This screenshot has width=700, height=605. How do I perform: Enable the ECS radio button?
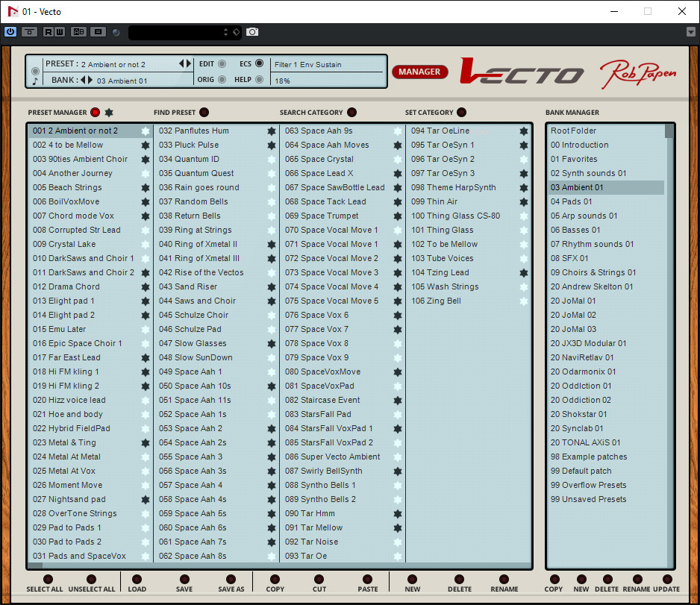click(259, 64)
